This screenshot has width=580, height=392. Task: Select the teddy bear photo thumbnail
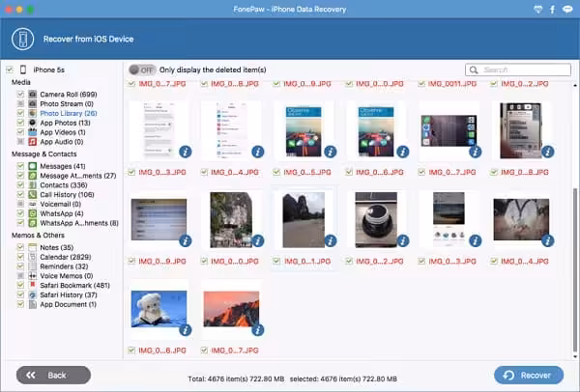159,309
